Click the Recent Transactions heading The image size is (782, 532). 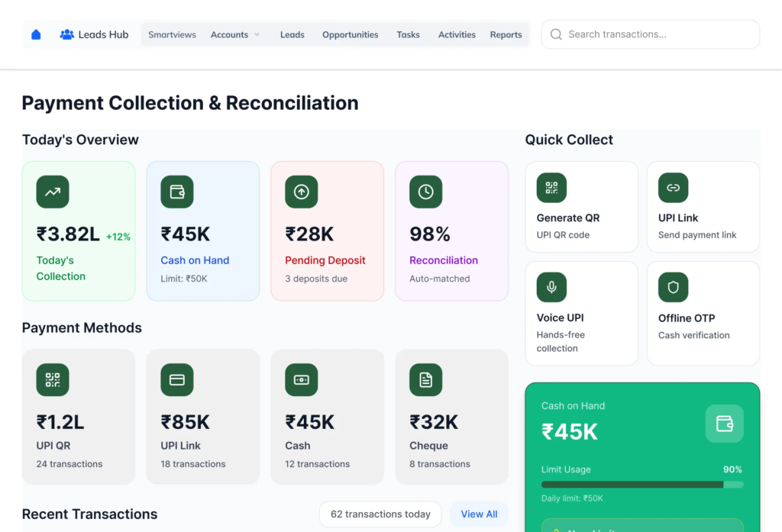pos(90,514)
